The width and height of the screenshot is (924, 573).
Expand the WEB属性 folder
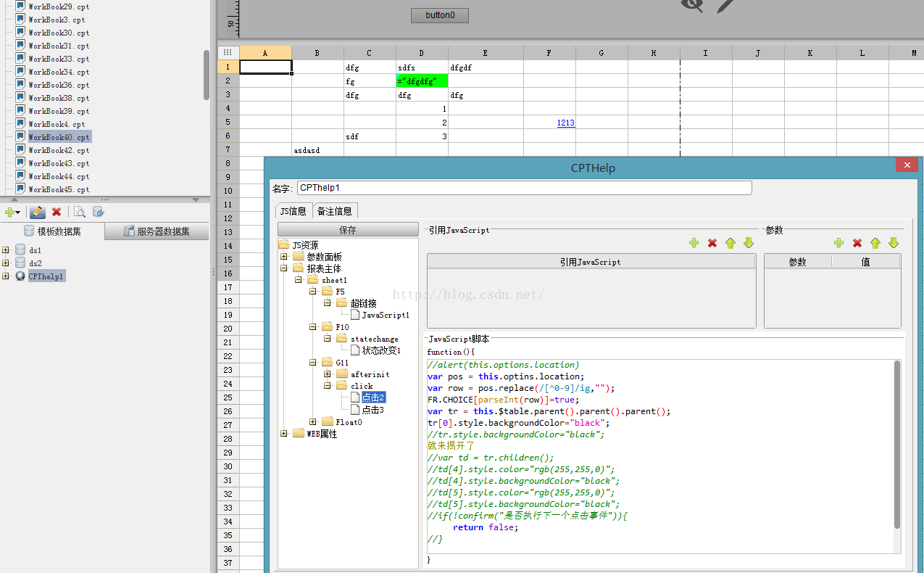(x=284, y=434)
